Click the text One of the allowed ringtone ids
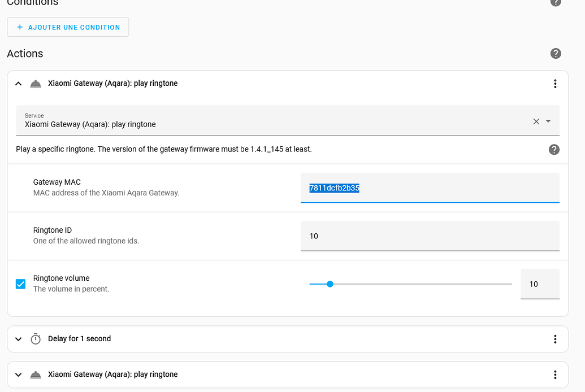Viewport: 585px width, 392px height. pos(86,241)
